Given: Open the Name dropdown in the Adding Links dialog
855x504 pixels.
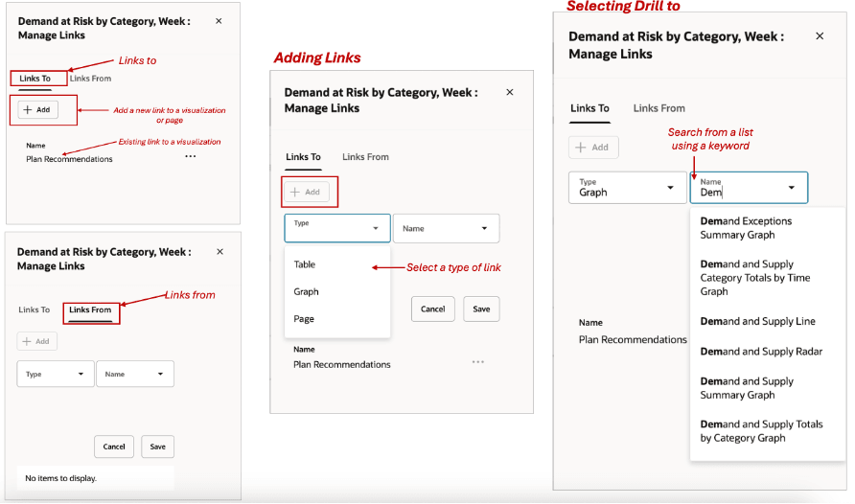Looking at the screenshot, I should [x=446, y=228].
